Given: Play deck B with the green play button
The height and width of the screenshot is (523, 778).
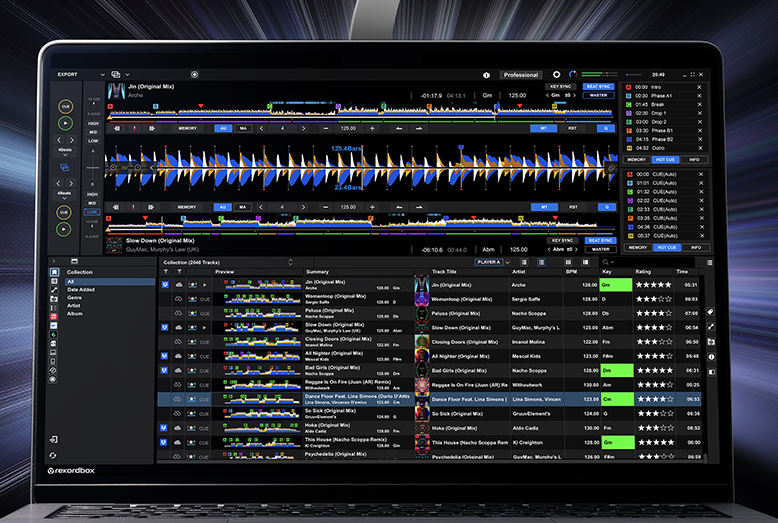Looking at the screenshot, I should point(64,229).
